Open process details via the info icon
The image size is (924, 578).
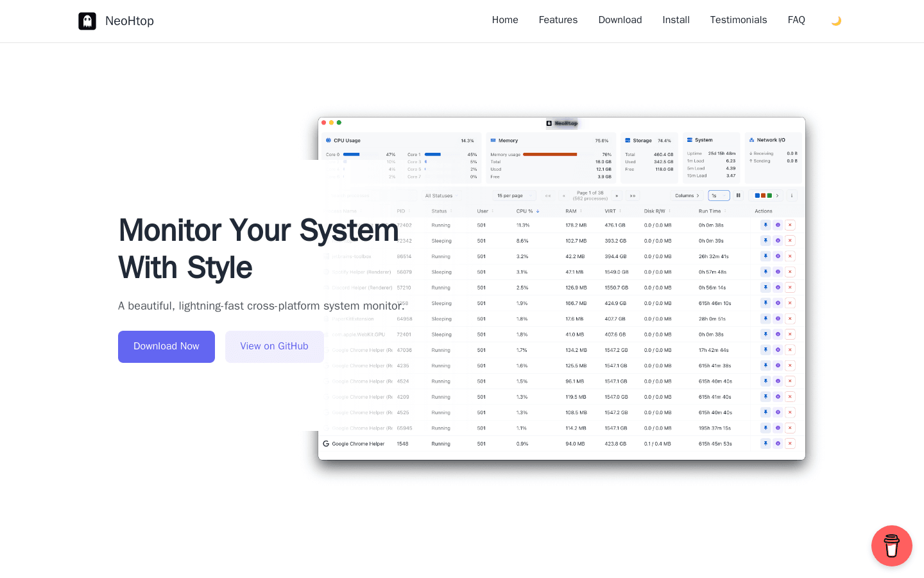coord(778,225)
